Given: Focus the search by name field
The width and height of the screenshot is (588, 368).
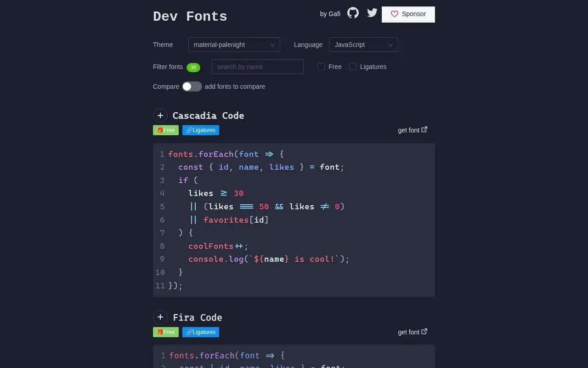Looking at the screenshot, I should 258,67.
